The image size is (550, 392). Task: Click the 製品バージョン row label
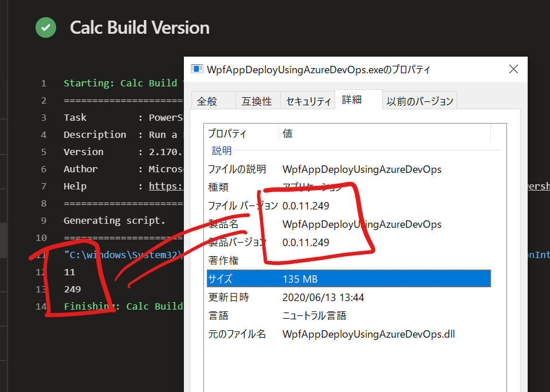point(237,242)
